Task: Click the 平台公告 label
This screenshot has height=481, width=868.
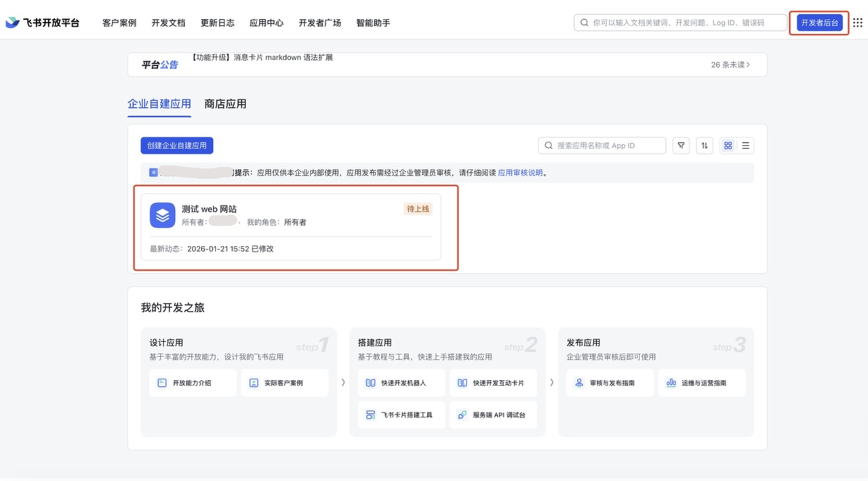Action: pos(159,65)
